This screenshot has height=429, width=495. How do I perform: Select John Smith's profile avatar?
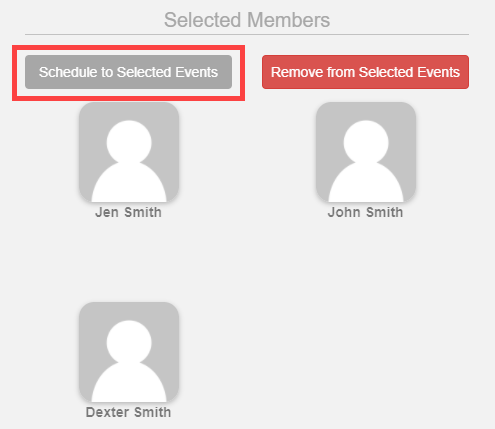coord(366,152)
